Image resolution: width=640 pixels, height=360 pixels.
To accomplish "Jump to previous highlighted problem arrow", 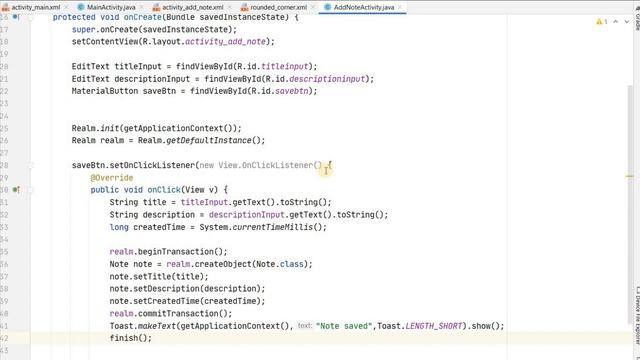I will pos(616,22).
